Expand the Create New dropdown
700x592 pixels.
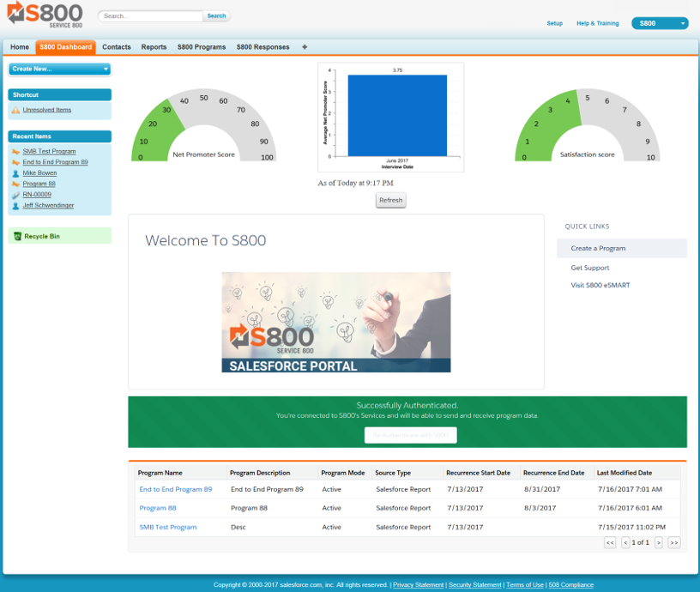(x=59, y=69)
